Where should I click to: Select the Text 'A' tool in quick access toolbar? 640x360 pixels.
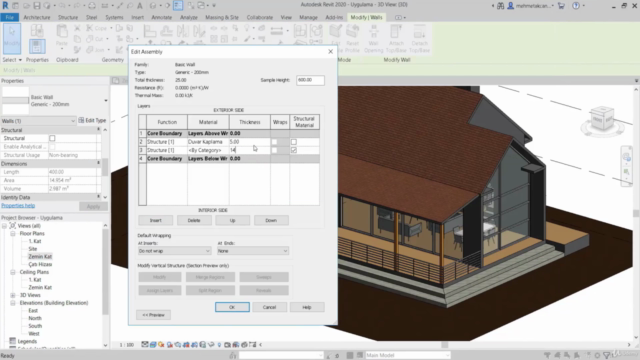140,6
